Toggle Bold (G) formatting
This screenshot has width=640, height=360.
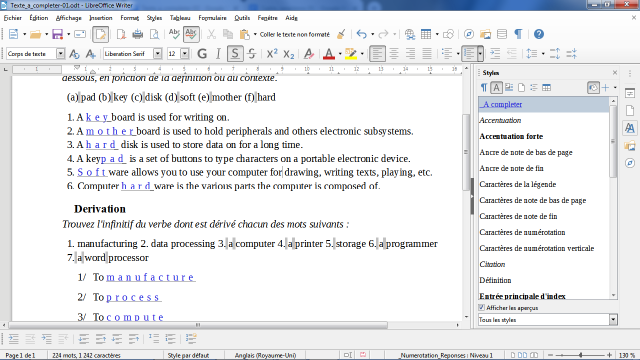point(202,53)
